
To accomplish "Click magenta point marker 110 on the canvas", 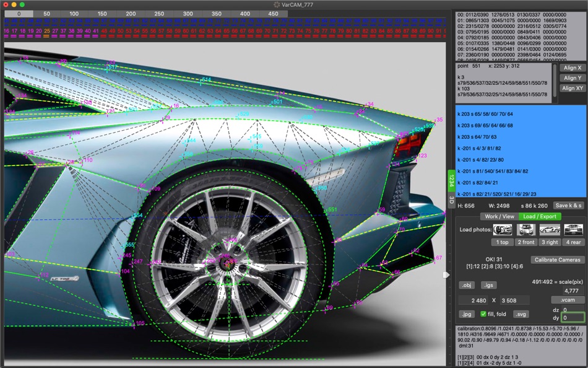I will 87,160.
